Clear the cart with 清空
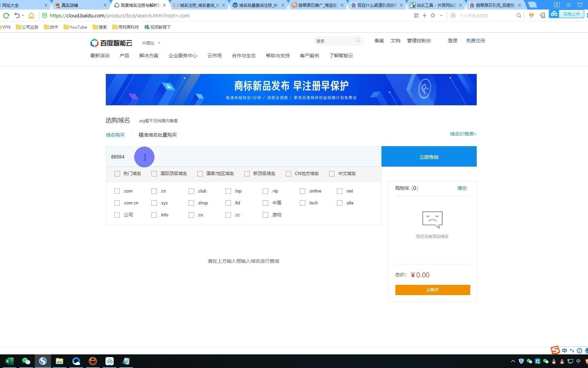The image size is (588, 368). (x=462, y=188)
